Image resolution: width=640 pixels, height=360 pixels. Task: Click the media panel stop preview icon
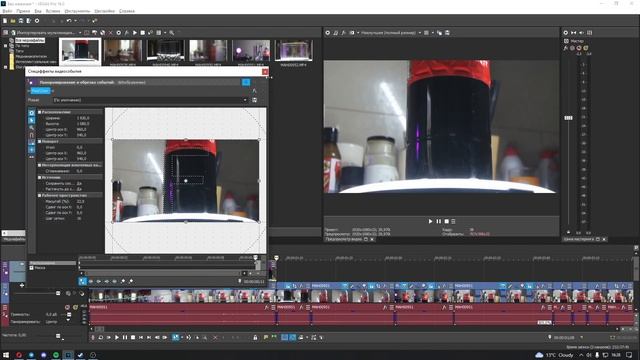pyautogui.click(x=142, y=33)
